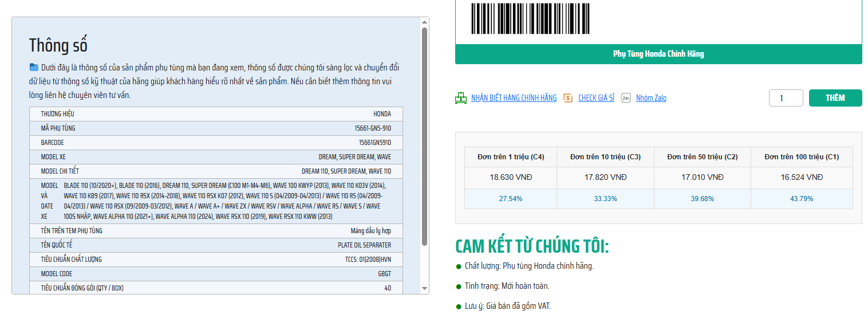Image resolution: width=868 pixels, height=318 pixels.
Task: Click the discount 33.33%
Action: coord(605,199)
